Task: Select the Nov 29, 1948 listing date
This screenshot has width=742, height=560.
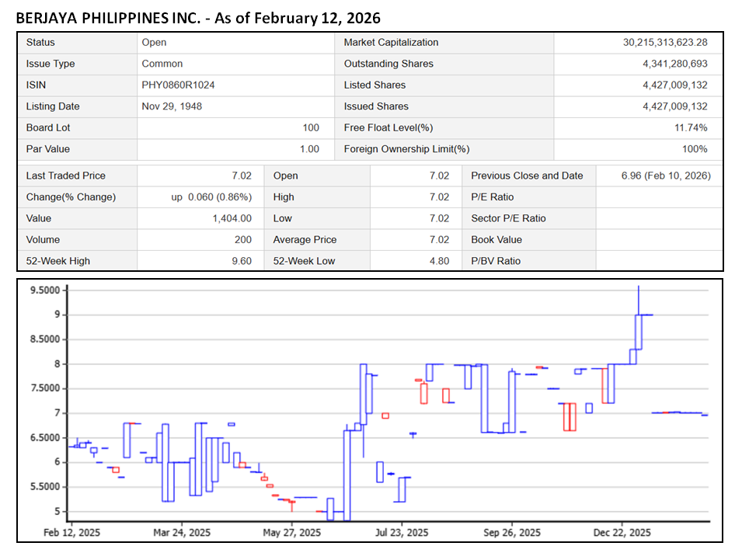Action: click(172, 106)
